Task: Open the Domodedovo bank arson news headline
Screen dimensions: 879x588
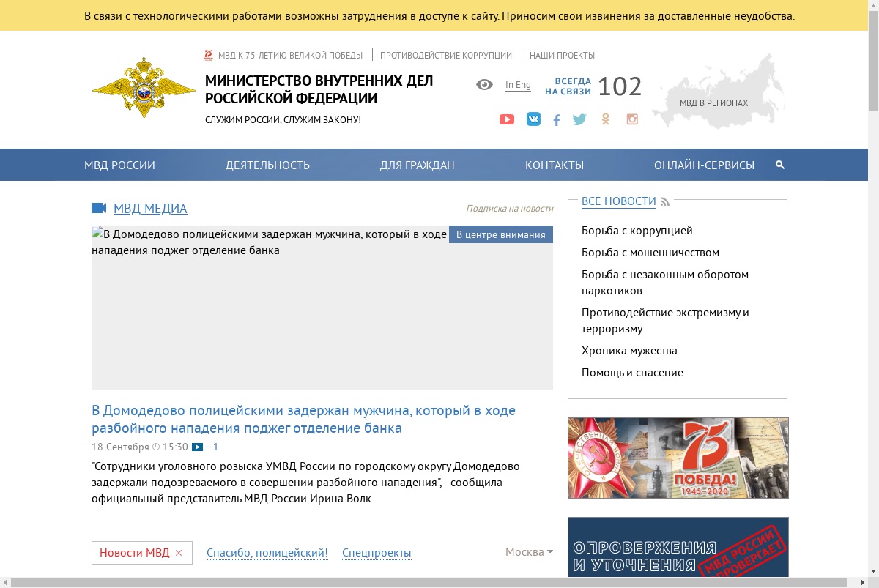Action: click(303, 419)
